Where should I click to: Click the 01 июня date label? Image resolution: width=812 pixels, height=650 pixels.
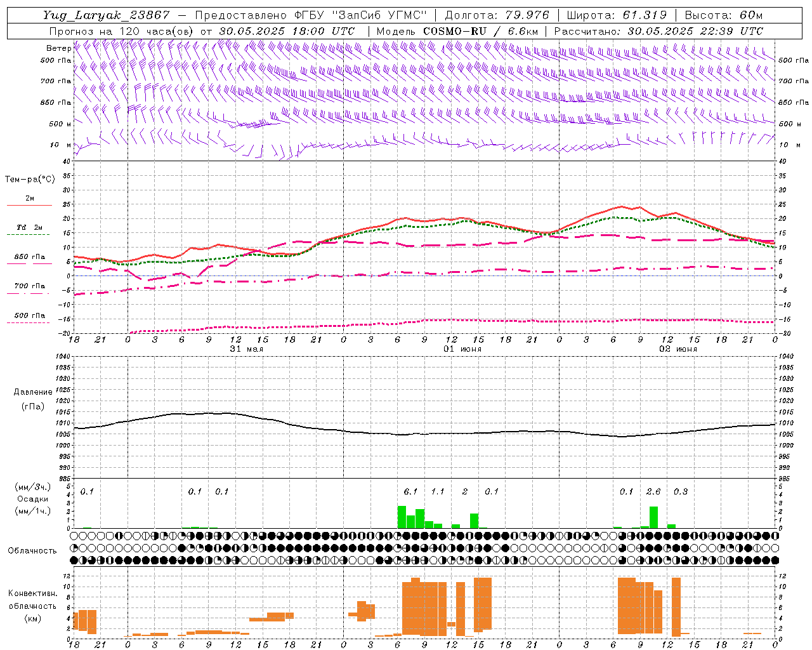[462, 348]
